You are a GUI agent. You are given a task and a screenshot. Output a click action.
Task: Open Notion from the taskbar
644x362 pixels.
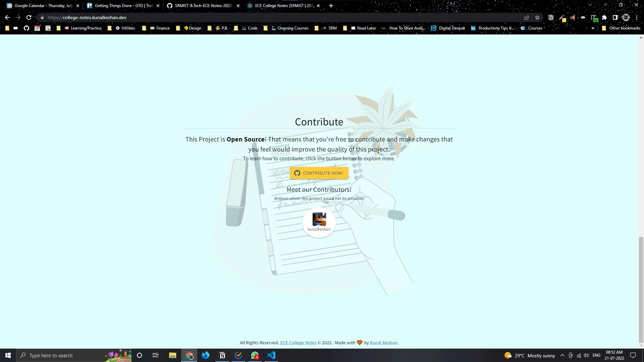pyautogui.click(x=222, y=355)
